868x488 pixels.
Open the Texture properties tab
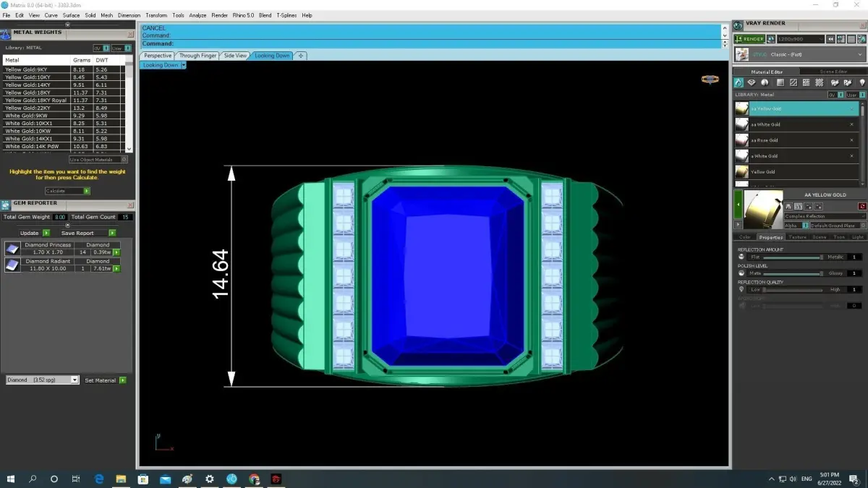[797, 237]
